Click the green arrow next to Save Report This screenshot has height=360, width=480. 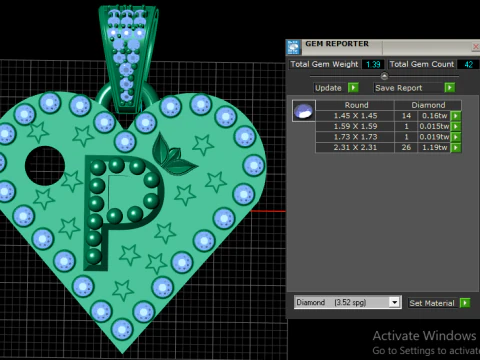tap(450, 88)
